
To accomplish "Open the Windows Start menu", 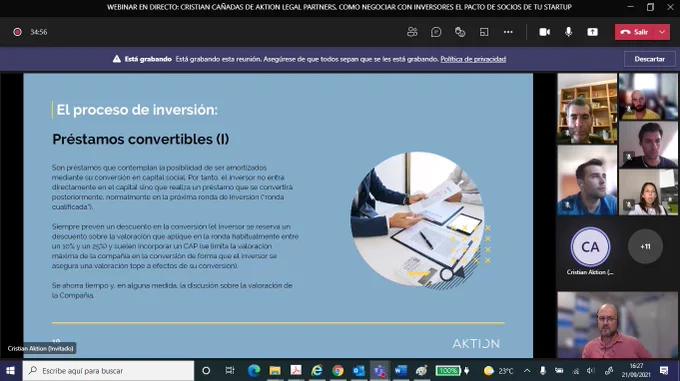I will (10, 371).
